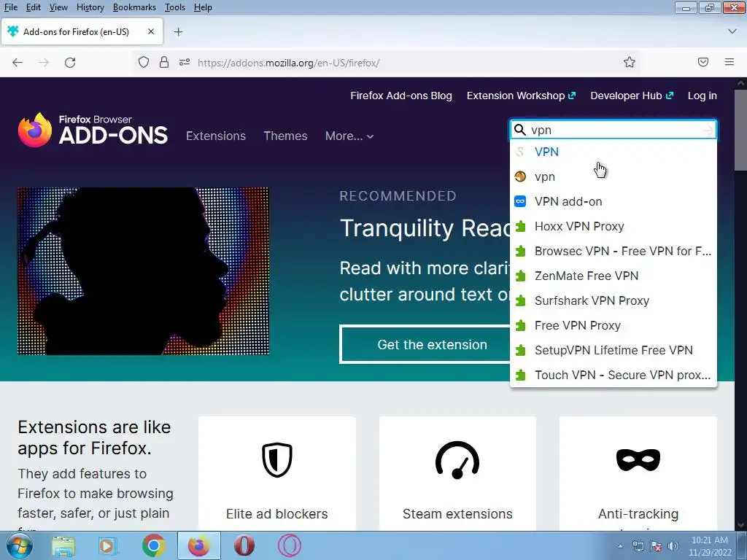747x560 pixels.
Task: Choose the "VPN add-on" suggestion
Action: pyautogui.click(x=613, y=201)
